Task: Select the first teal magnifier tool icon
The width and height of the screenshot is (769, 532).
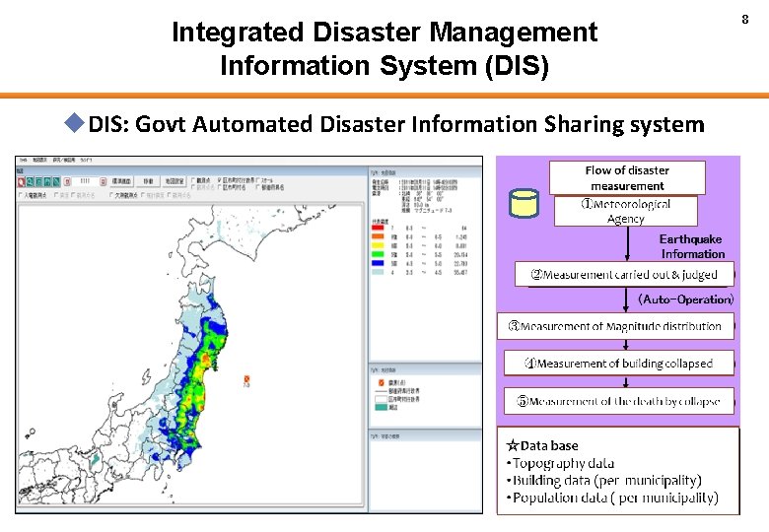Action: [x=30, y=182]
